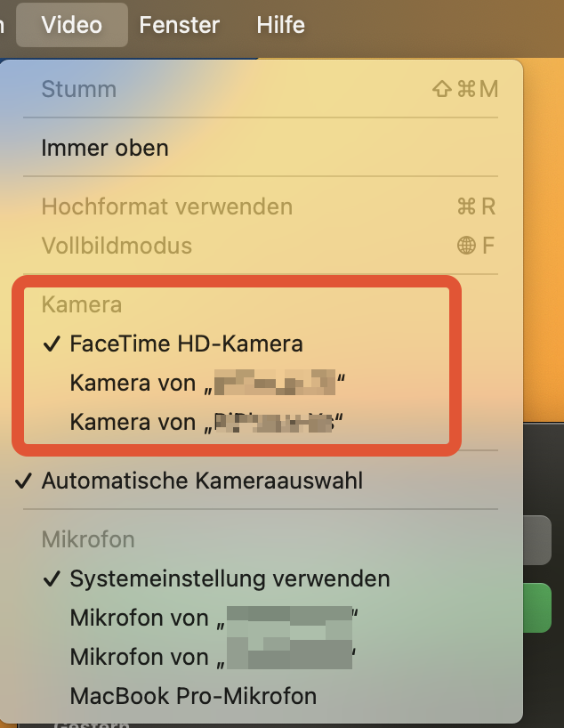This screenshot has height=728, width=564.
Task: Open the Hilfe menu
Action: pyautogui.click(x=280, y=25)
